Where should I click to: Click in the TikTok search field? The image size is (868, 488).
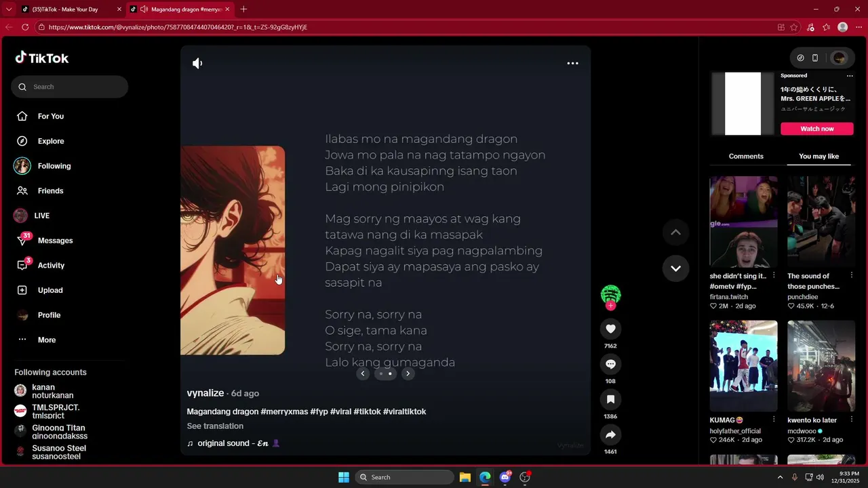69,87
